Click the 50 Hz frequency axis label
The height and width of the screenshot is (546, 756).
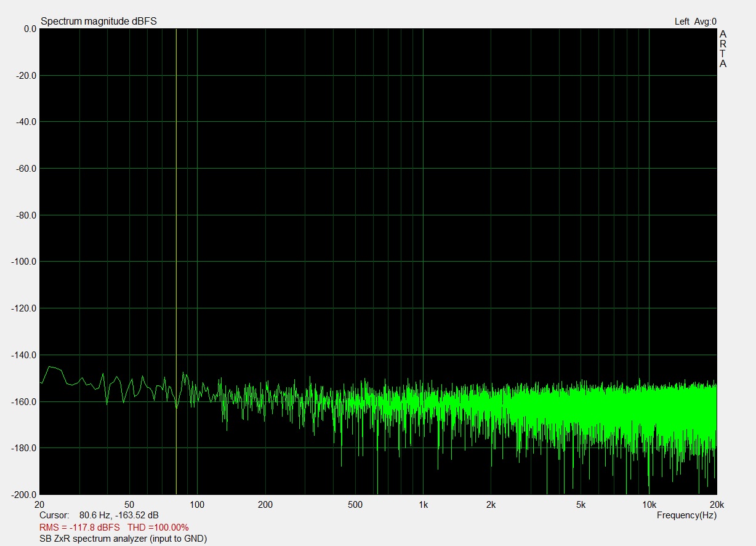[x=129, y=505]
